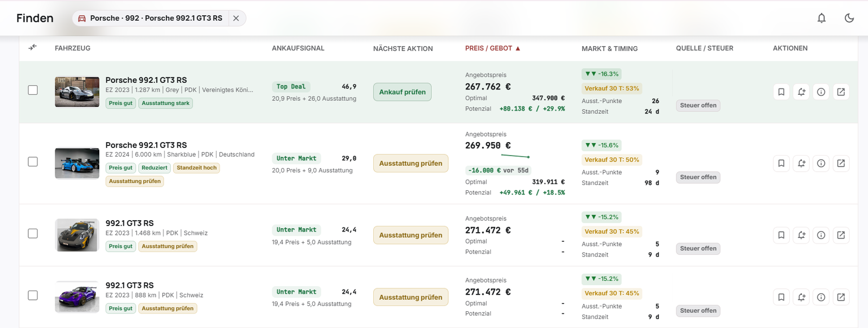868x328 pixels.
Task: Bookmark the Grey 267.762 € Porsche
Action: click(x=781, y=92)
